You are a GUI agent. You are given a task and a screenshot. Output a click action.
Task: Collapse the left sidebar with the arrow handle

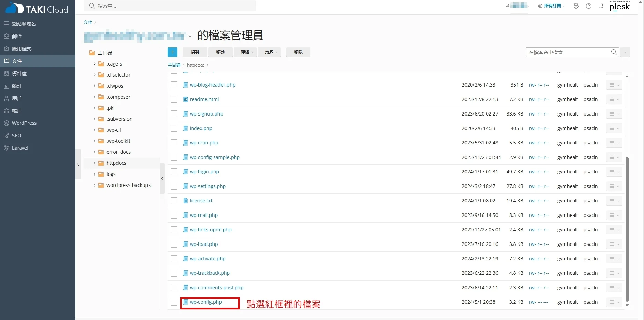coord(78,164)
